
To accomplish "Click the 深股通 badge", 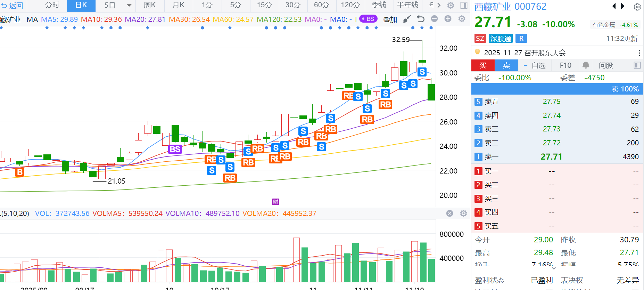I will (501, 38).
